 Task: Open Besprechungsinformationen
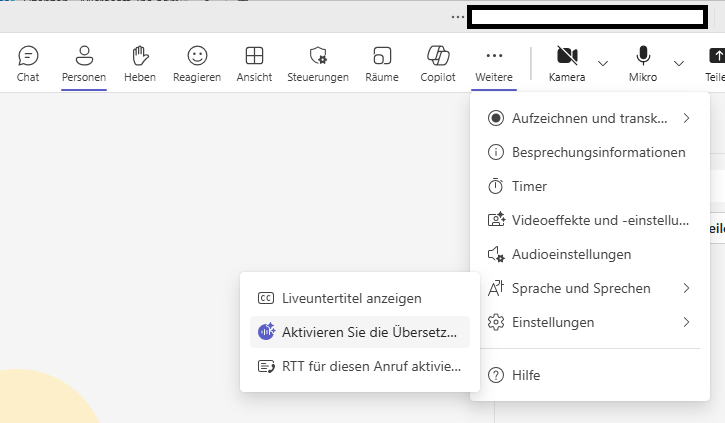590,152
